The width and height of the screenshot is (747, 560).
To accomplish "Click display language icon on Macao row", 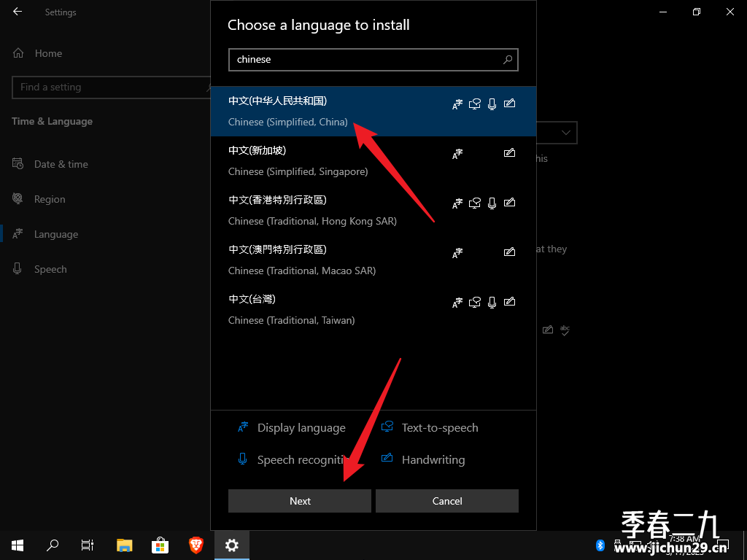I will tap(457, 252).
